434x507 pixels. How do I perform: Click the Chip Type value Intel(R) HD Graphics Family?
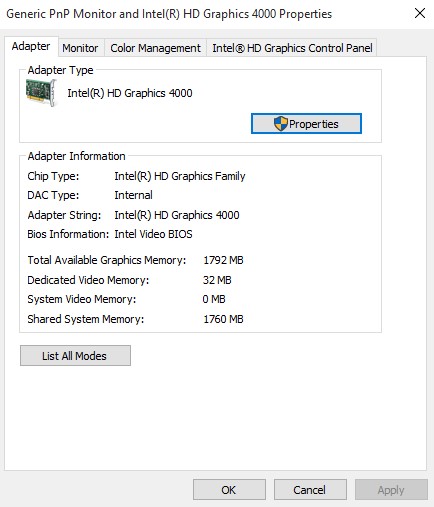click(x=180, y=176)
